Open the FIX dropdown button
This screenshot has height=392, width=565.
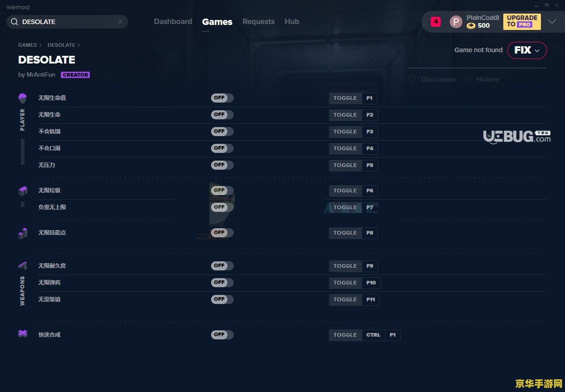click(x=527, y=50)
